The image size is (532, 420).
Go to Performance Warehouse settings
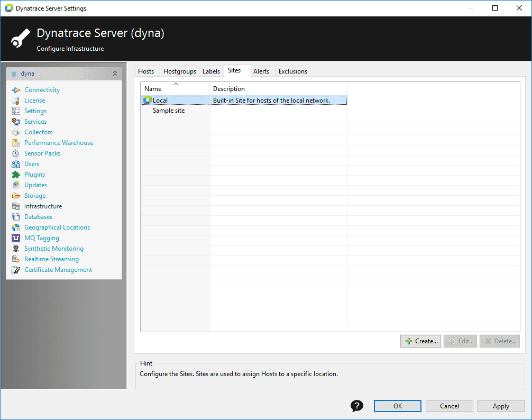[59, 143]
